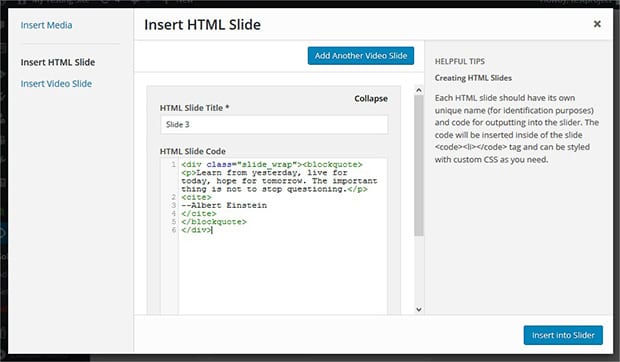
Task: Click Insert into Slider button
Action: pos(563,335)
